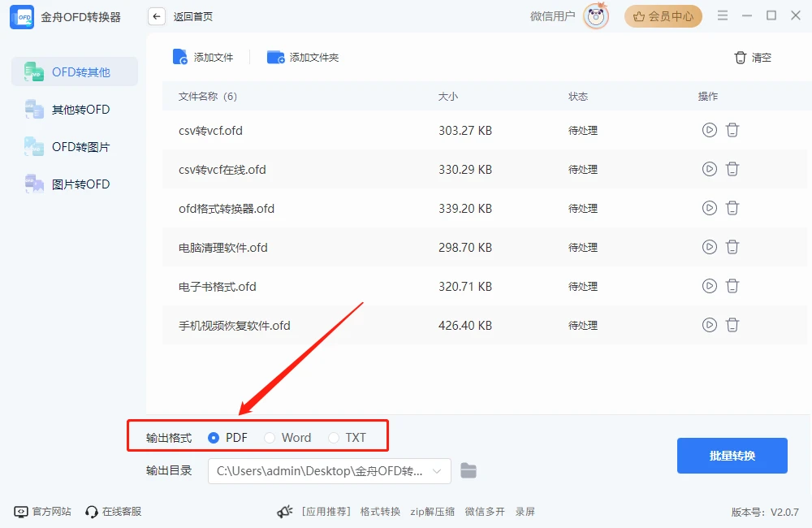Open the zip解压缩 recommended app link
The image size is (812, 528).
tap(433, 512)
